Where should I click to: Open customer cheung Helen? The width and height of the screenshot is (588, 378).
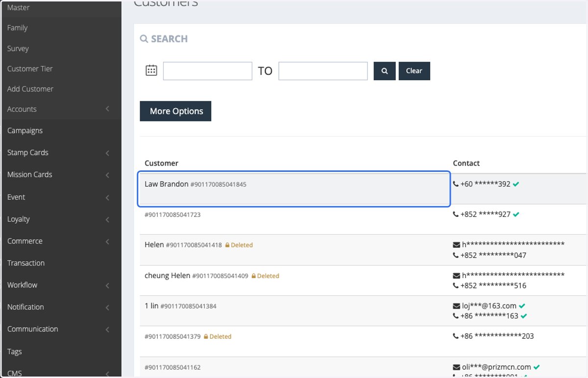[x=167, y=276]
